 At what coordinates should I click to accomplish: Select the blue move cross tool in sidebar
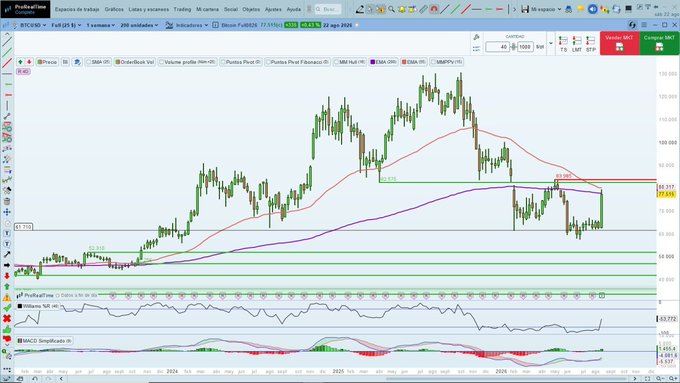coord(7,212)
